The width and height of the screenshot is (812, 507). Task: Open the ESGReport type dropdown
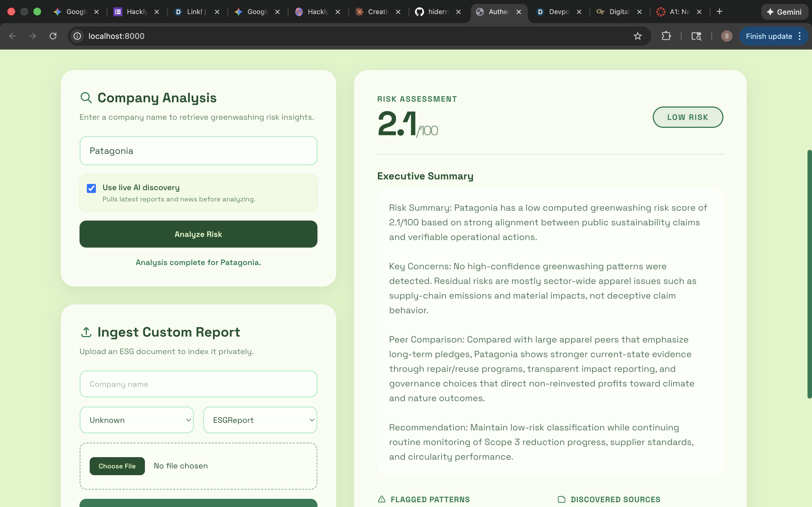tap(260, 420)
